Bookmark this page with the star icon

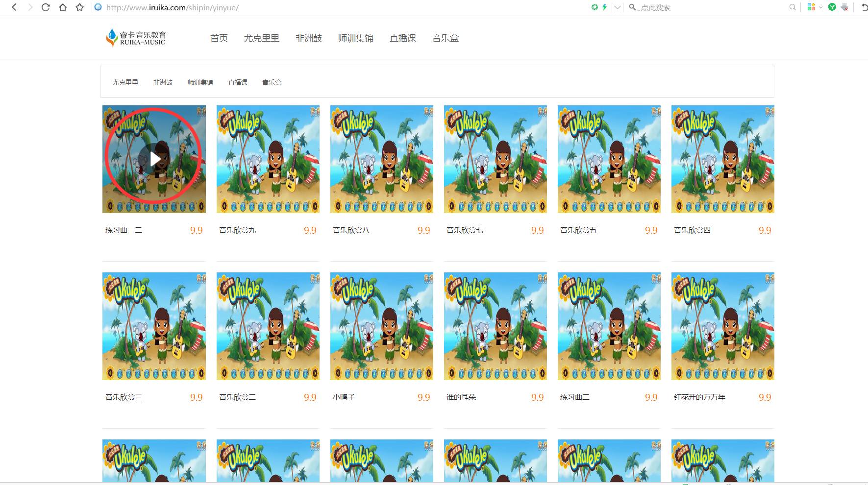coord(79,7)
